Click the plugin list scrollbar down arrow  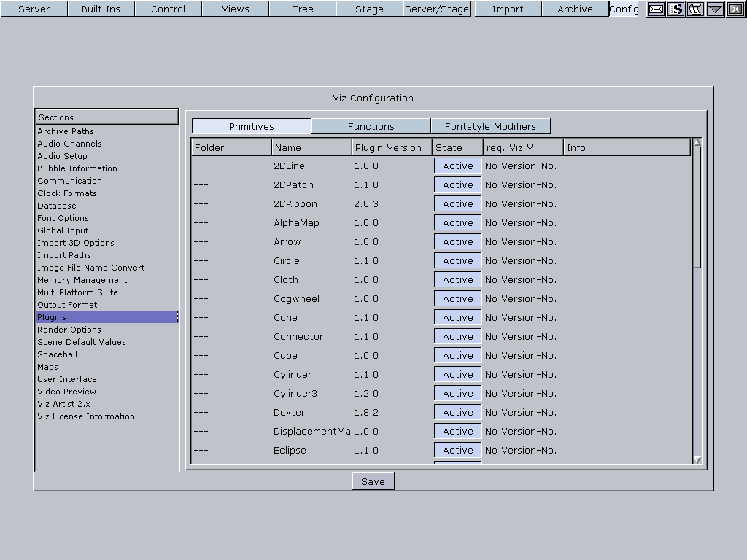697,460
